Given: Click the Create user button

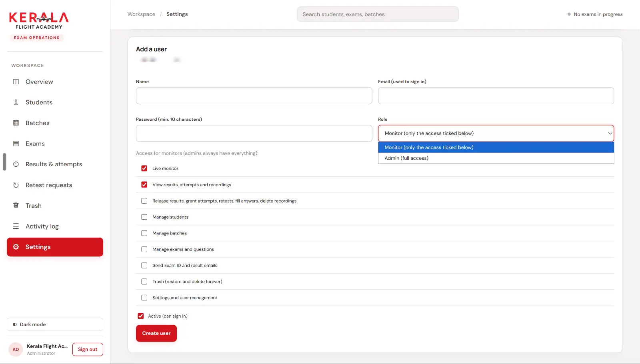Looking at the screenshot, I should 156,333.
